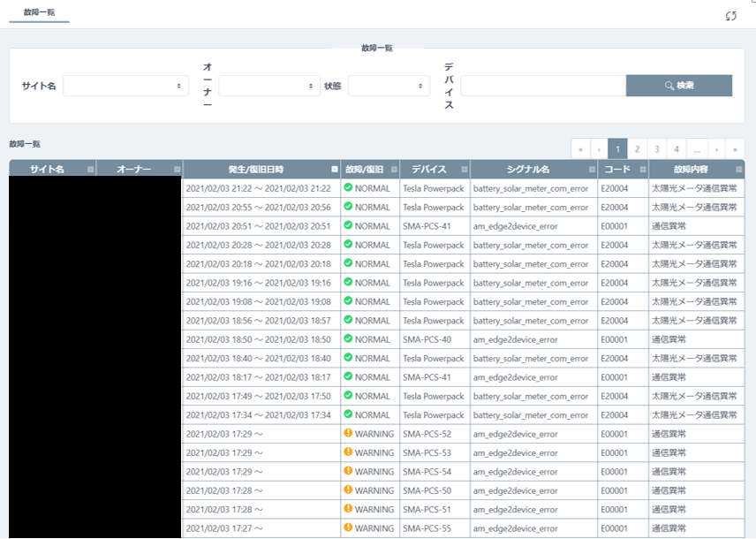Click am_edge2device_error in 20:51 row
This screenshot has width=756, height=539.
tap(515, 226)
